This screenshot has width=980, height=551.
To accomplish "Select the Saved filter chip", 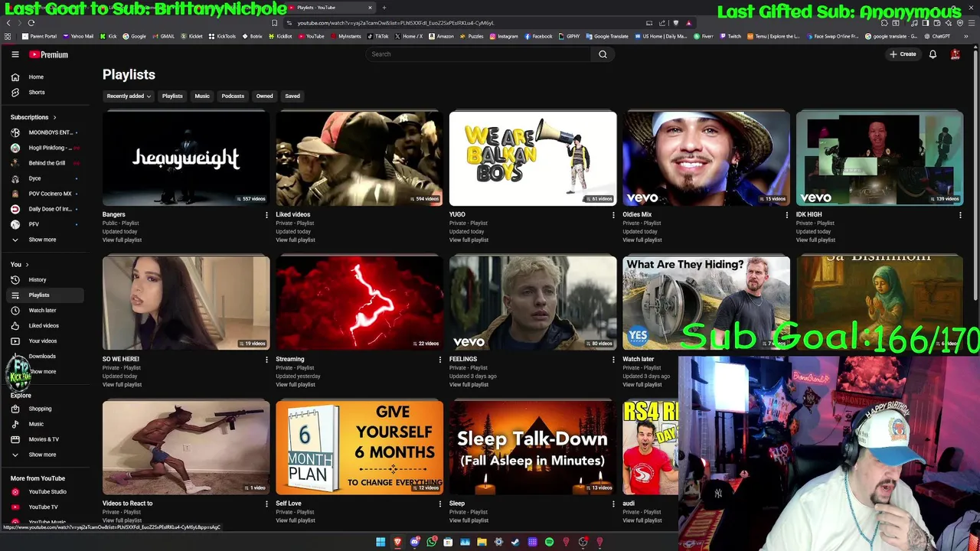I will pyautogui.click(x=292, y=96).
